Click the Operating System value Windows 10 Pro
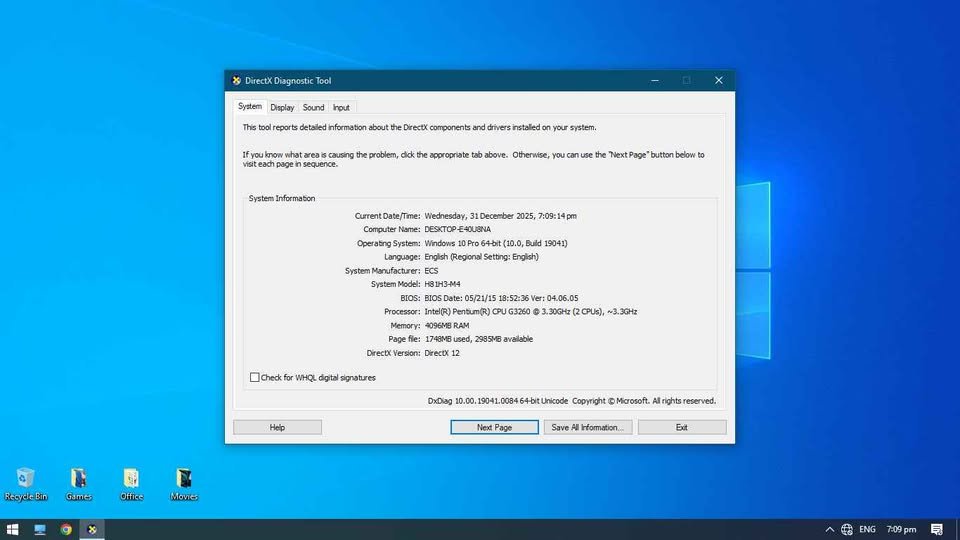The height and width of the screenshot is (540, 960). 496,243
